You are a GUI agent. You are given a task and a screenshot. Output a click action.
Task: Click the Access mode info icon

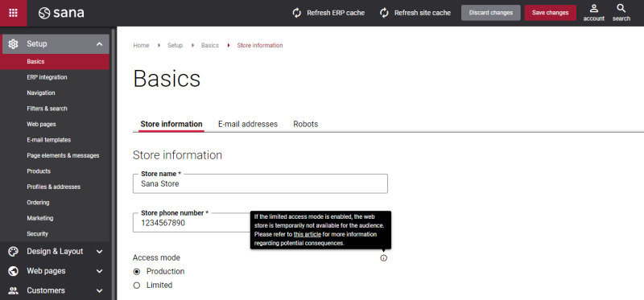pyautogui.click(x=384, y=258)
